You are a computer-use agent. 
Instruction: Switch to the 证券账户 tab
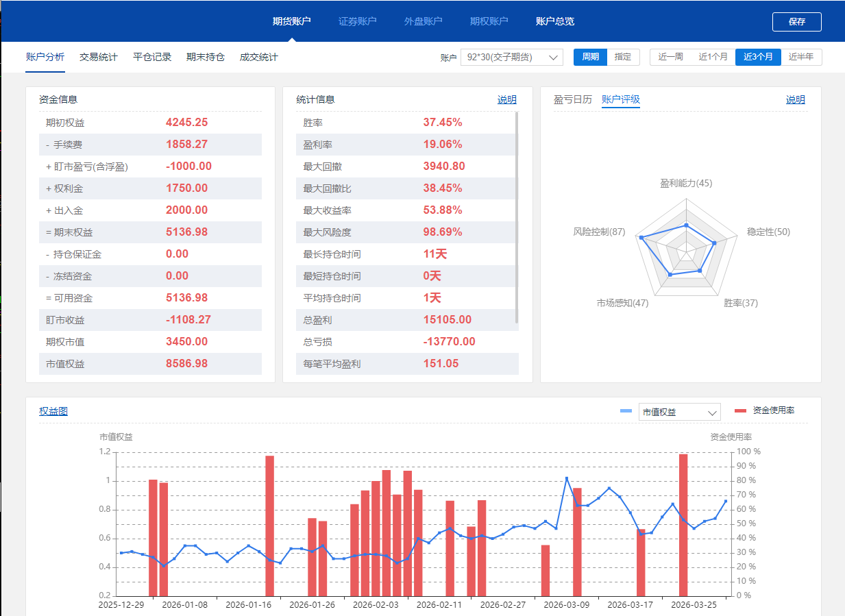coord(357,21)
